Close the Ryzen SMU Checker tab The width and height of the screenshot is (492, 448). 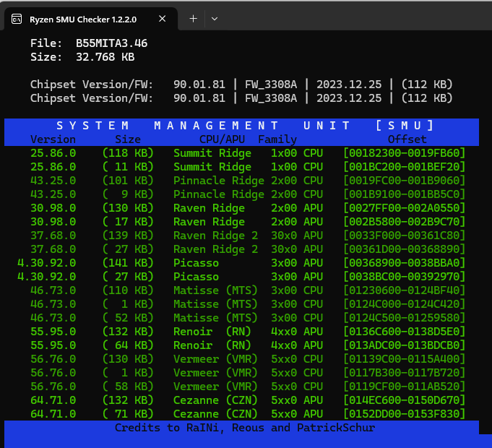tap(163, 19)
